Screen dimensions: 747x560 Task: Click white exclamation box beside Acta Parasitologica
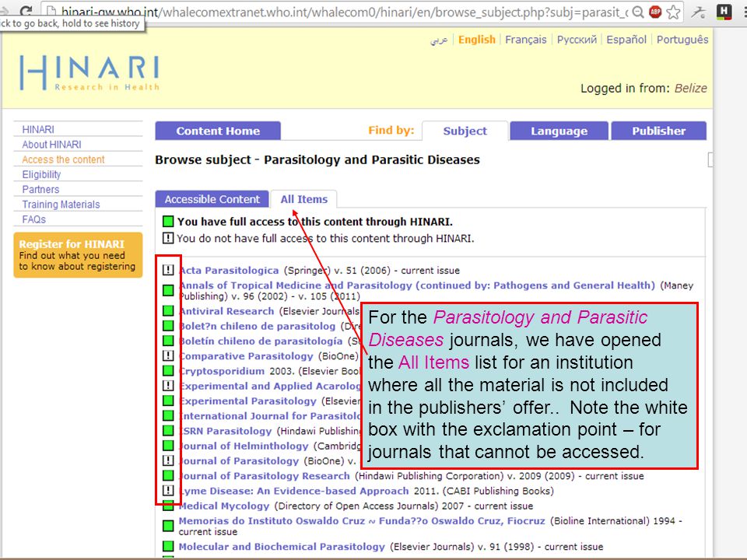tap(168, 270)
